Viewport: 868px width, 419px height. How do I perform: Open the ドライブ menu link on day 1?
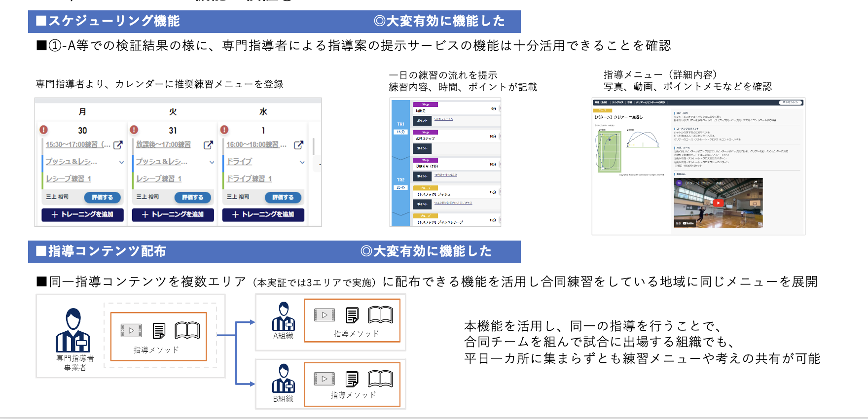[x=239, y=162]
